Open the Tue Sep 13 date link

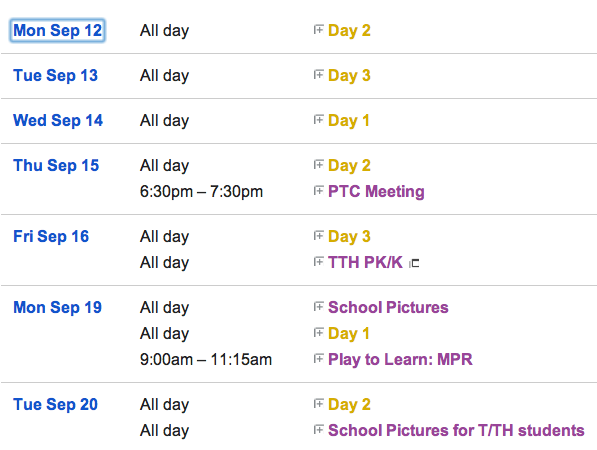(56, 75)
